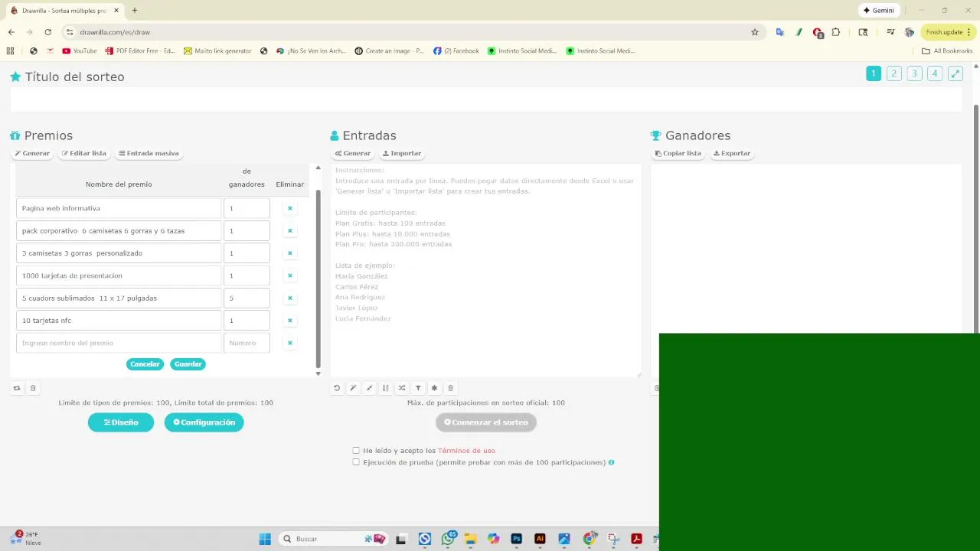Screen dimensions: 980x551
Task: Click winners count for '5 cuadors sublimados'
Action: pos(247,298)
